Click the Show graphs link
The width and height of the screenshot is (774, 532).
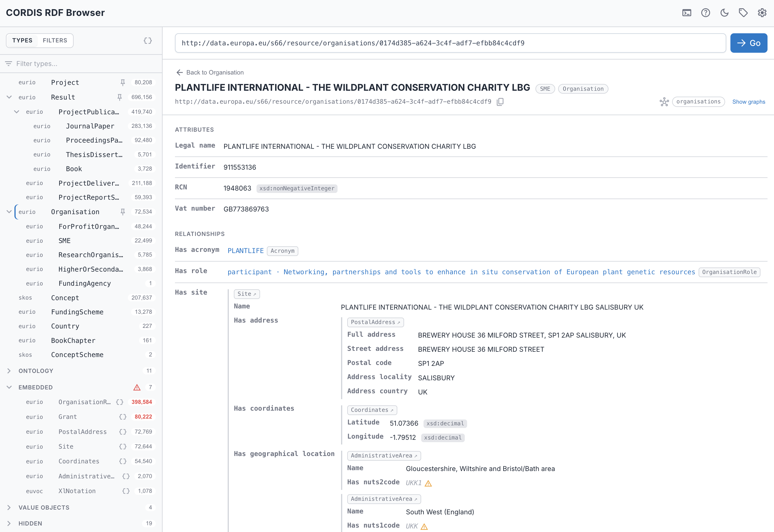(x=748, y=102)
